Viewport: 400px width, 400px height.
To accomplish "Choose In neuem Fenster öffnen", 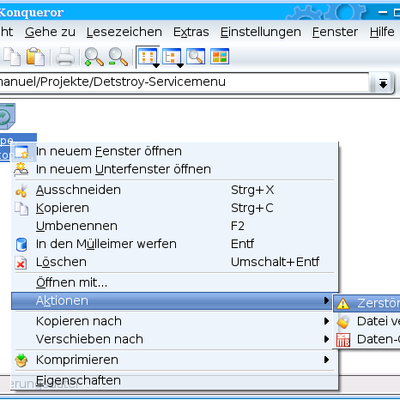I will tap(175, 151).
